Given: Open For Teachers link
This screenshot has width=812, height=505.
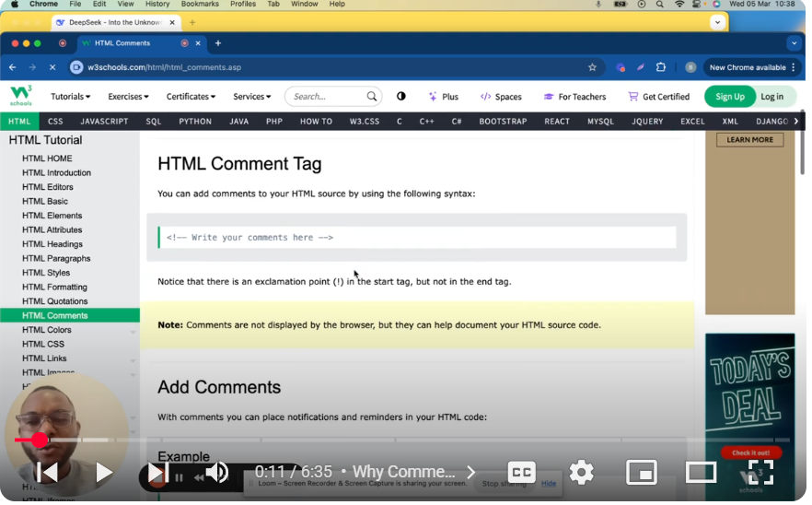Looking at the screenshot, I should [574, 97].
